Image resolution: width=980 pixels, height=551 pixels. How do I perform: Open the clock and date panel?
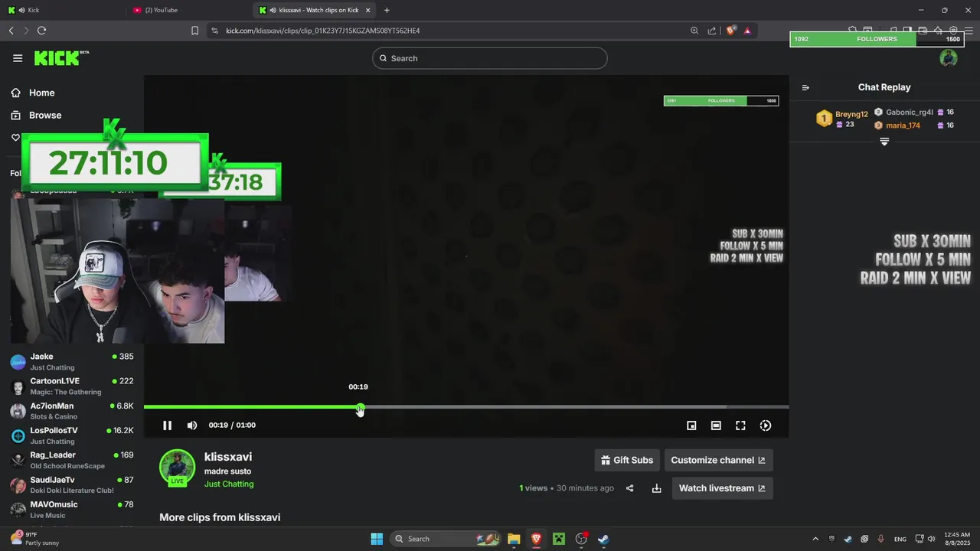pyautogui.click(x=957, y=539)
